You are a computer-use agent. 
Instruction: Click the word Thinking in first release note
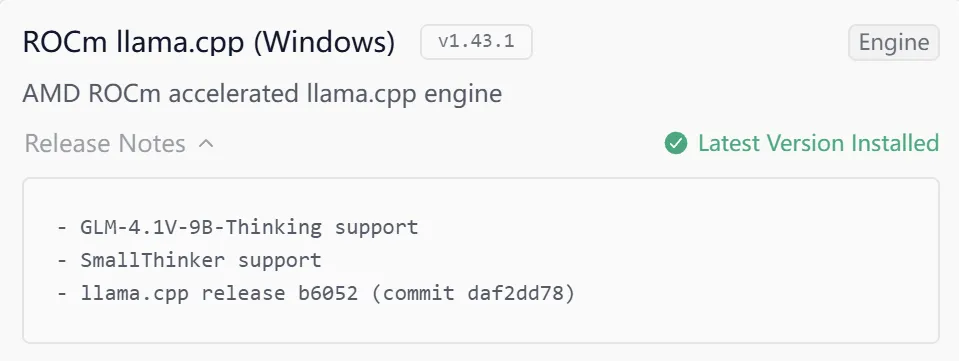pyautogui.click(x=279, y=228)
